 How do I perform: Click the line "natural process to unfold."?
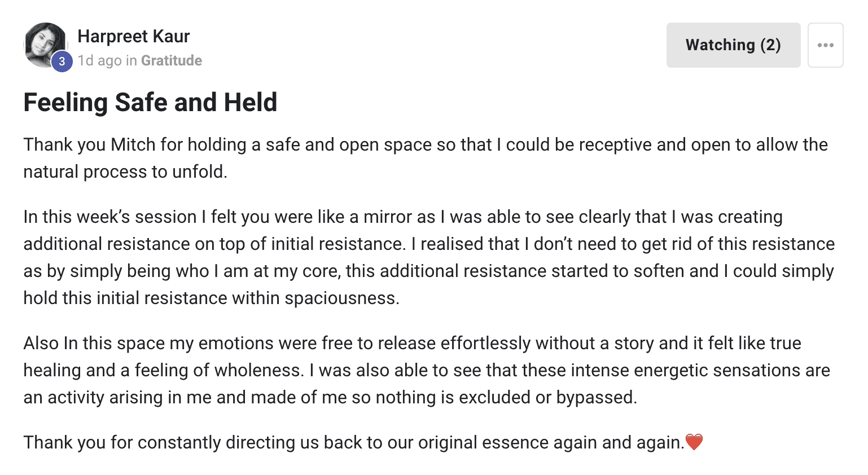(x=125, y=171)
